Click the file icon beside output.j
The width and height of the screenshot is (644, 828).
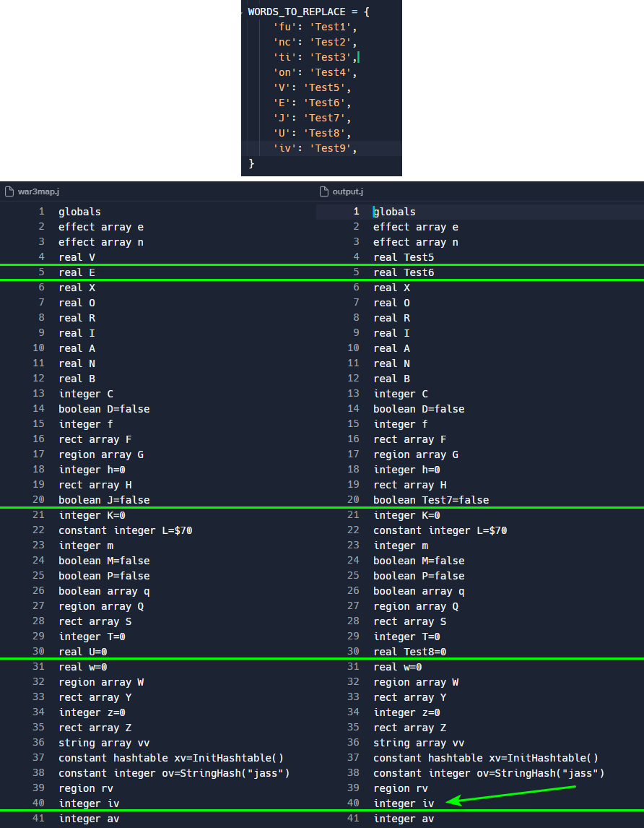coord(324,191)
